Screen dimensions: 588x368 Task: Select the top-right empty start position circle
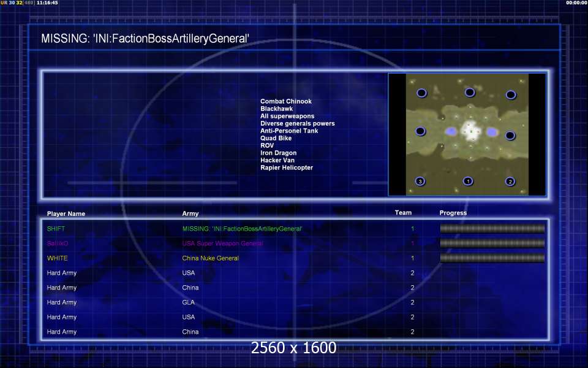[x=511, y=94]
